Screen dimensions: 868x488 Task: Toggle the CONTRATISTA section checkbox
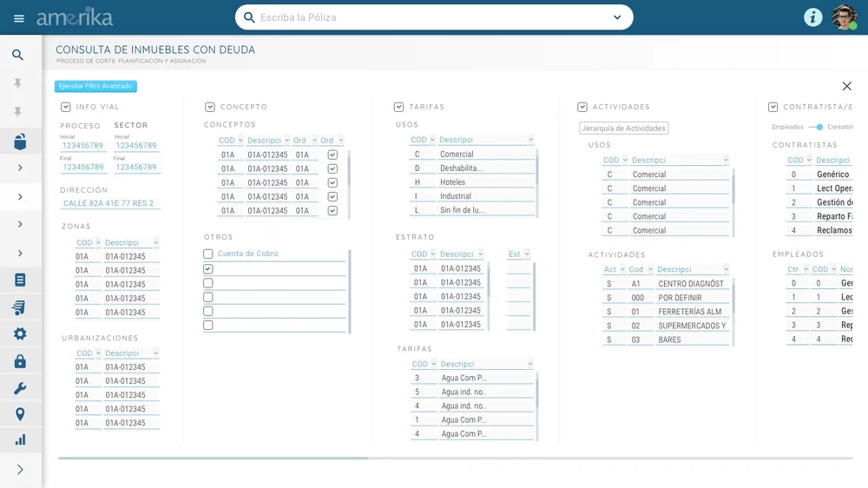click(773, 107)
